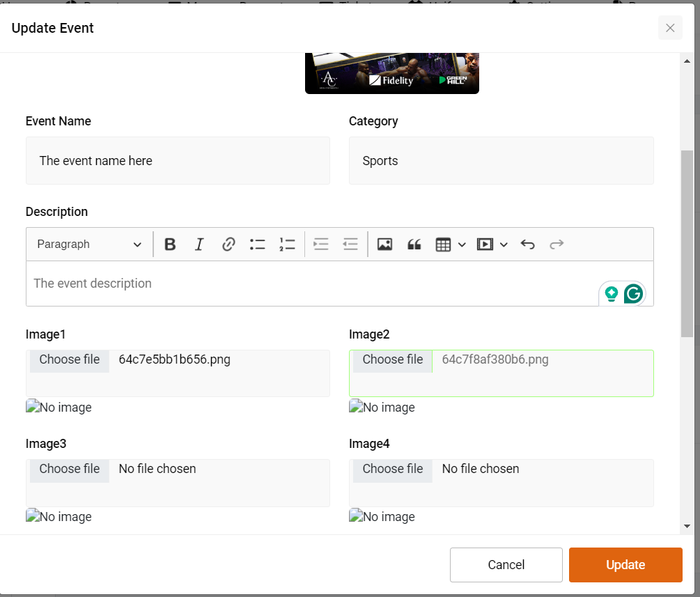
Task: Apply italic formatting in description toolbar
Action: click(199, 245)
